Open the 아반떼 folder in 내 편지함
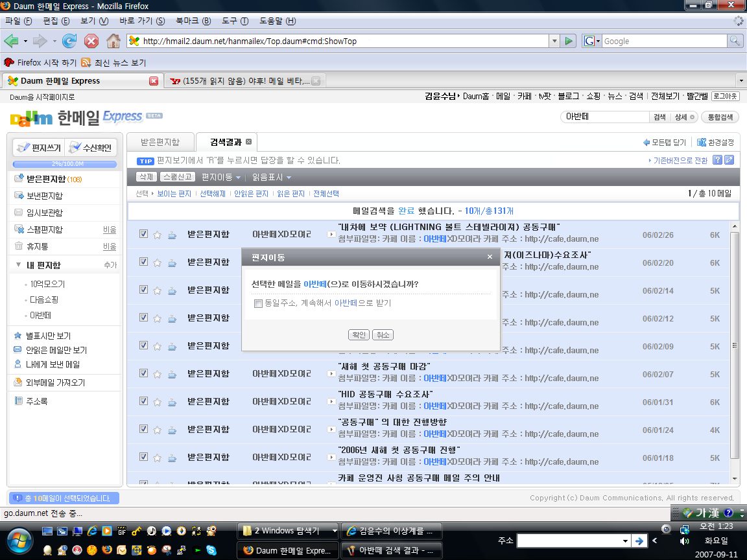Screen dimensions: 747x560 click(x=40, y=315)
